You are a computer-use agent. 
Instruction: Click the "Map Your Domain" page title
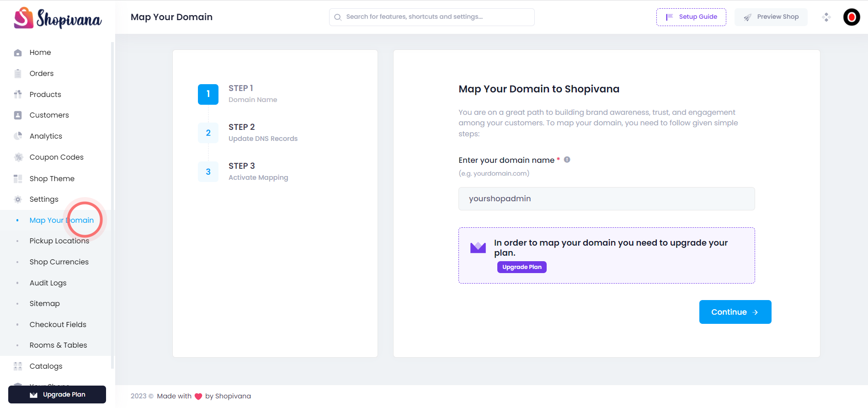click(171, 17)
